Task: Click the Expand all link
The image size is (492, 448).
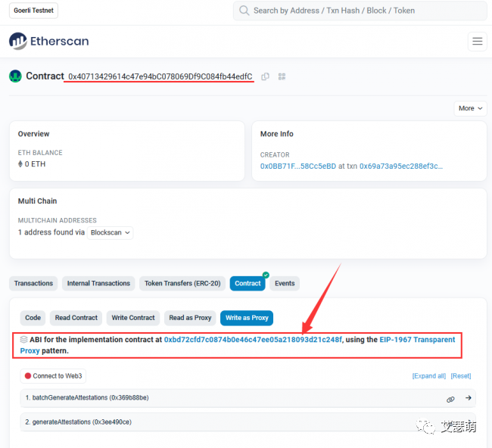Action: [429, 376]
